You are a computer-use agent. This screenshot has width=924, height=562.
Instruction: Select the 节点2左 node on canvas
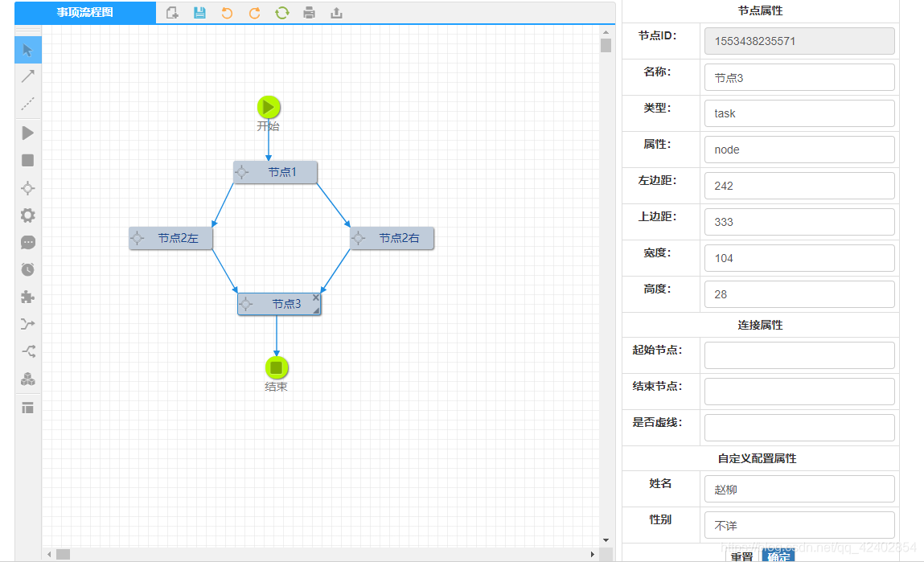[171, 238]
